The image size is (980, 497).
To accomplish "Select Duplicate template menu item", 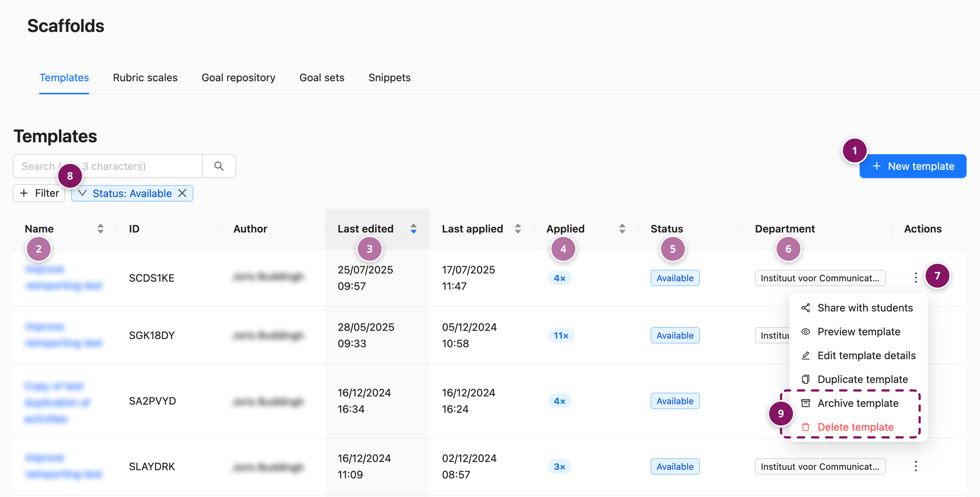I will point(858,380).
